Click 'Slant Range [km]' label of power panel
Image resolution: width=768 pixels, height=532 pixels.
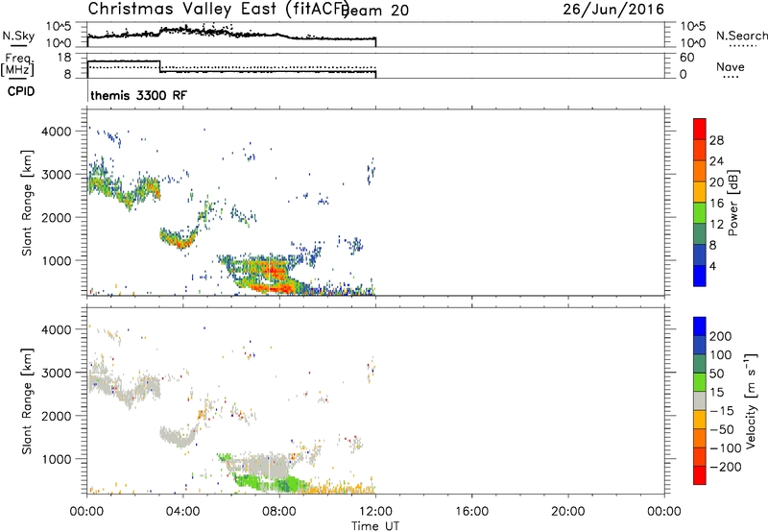pos(27,203)
